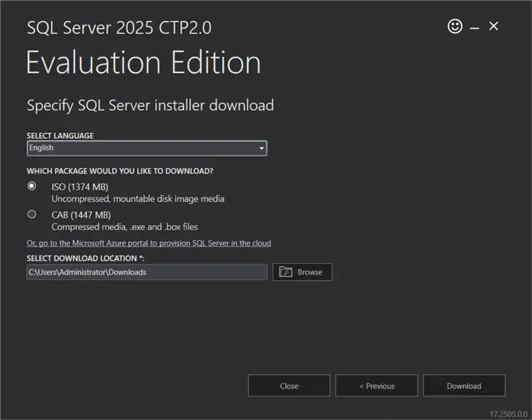
Task: Close the installer with the X icon
Action: point(494,26)
